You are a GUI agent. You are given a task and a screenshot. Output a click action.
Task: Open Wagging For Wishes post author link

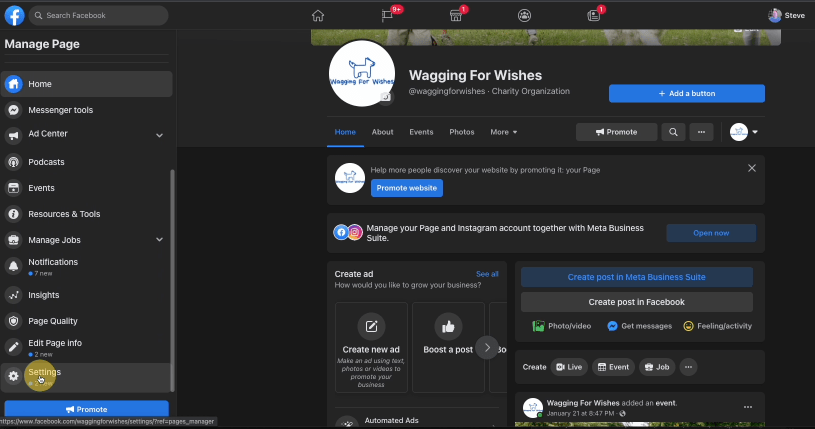point(583,403)
